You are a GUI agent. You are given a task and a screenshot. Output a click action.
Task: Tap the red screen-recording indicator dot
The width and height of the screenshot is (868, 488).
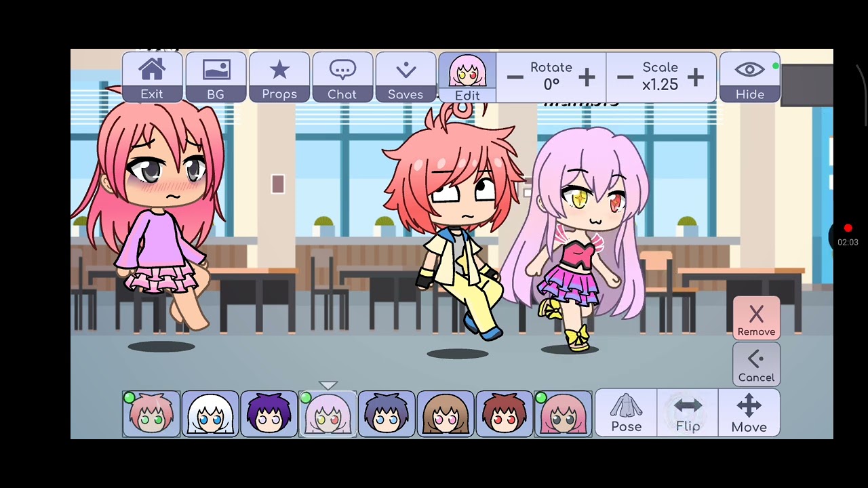pyautogui.click(x=848, y=228)
